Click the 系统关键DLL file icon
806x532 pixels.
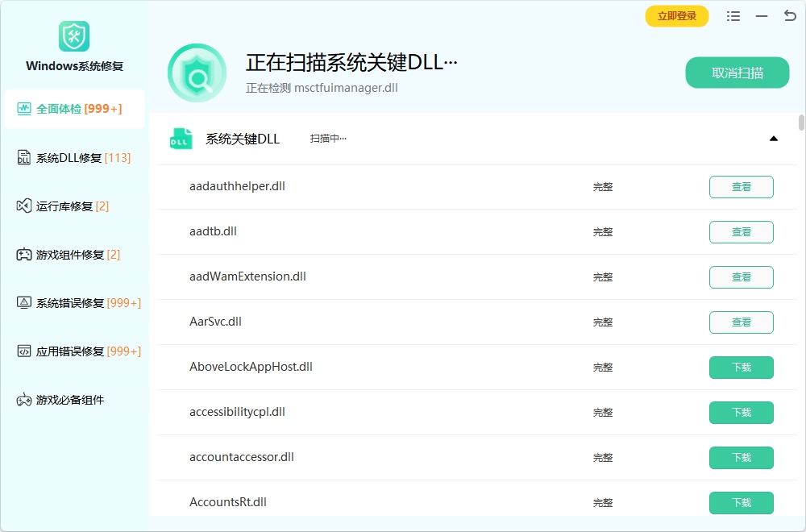[181, 139]
